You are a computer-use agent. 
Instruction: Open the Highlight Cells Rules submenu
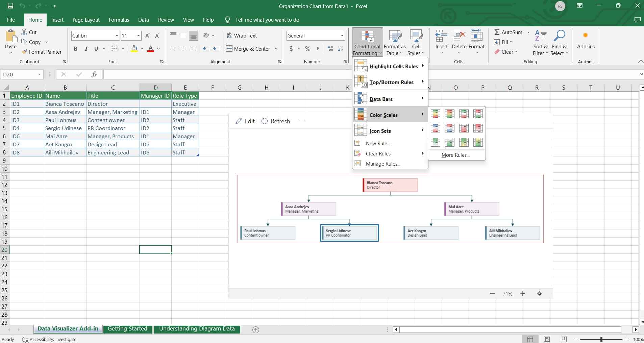coord(390,66)
